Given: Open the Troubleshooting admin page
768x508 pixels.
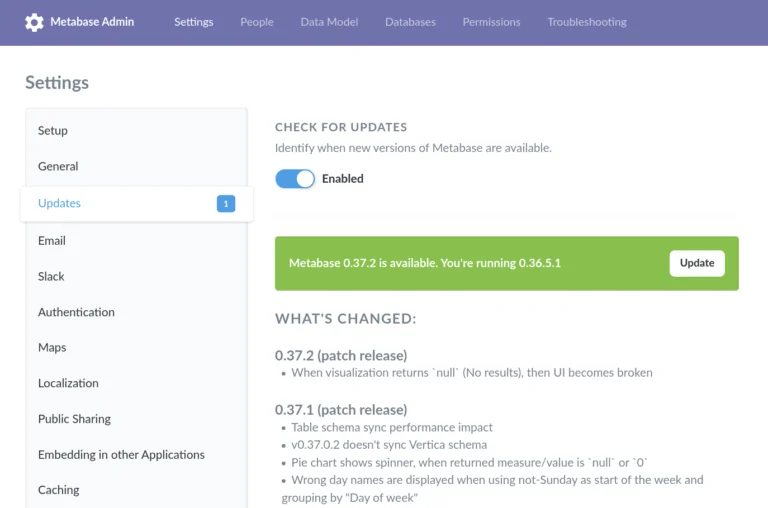Looking at the screenshot, I should 587,22.
